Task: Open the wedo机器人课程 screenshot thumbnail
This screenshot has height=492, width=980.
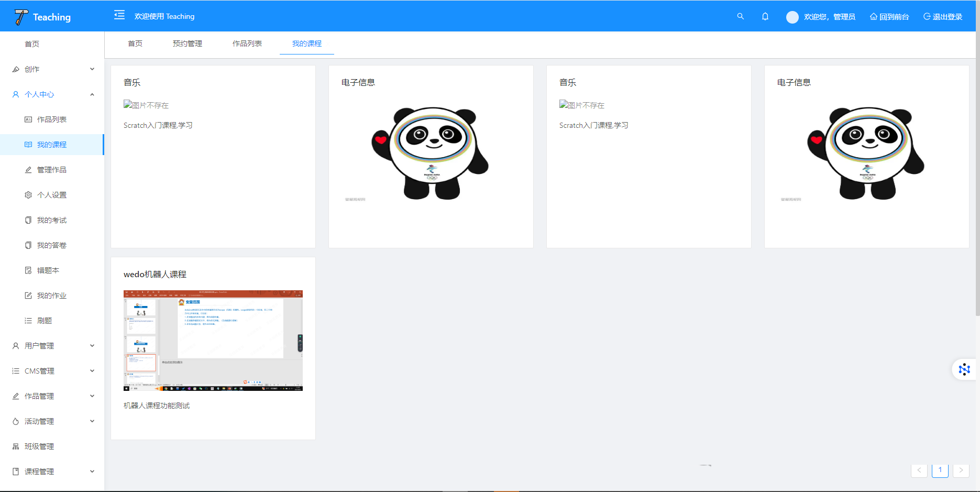Action: 213,341
